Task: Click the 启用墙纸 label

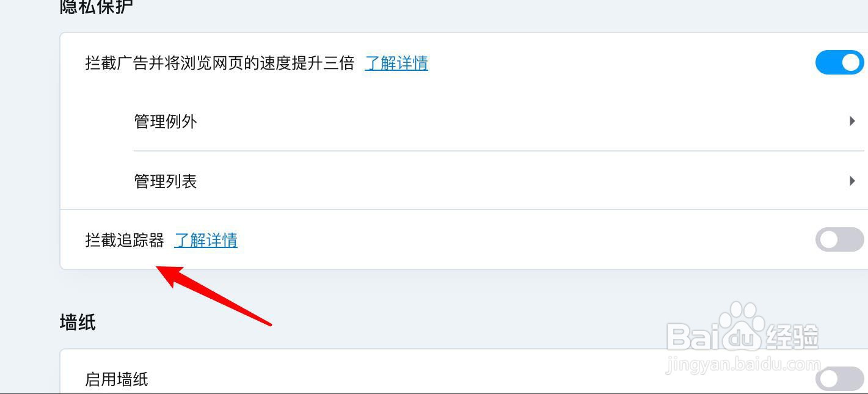Action: [117, 379]
